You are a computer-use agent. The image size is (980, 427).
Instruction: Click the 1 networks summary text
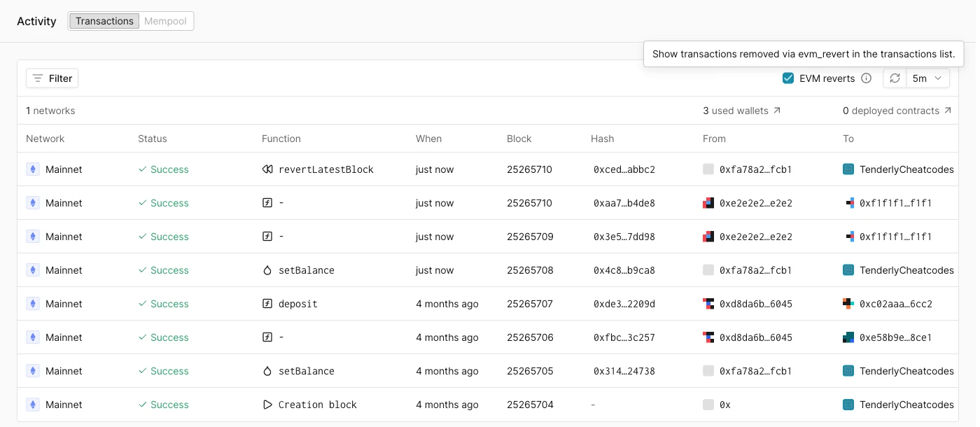[x=50, y=111]
